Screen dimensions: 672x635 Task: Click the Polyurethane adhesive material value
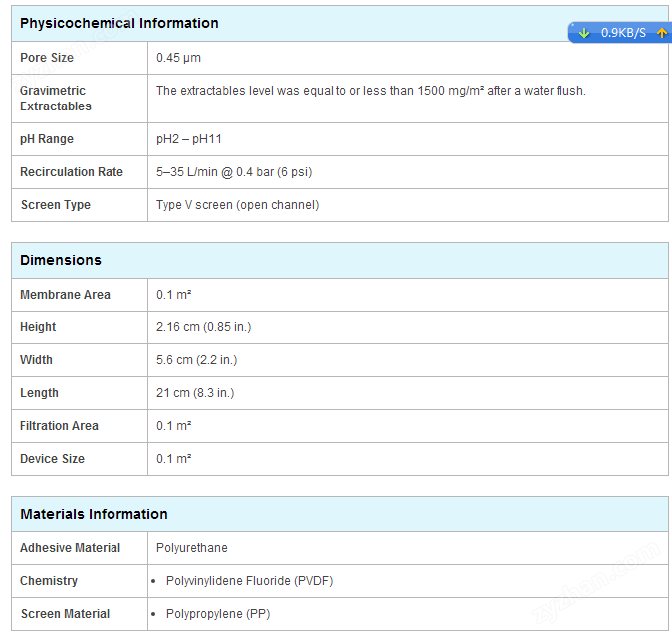[191, 548]
